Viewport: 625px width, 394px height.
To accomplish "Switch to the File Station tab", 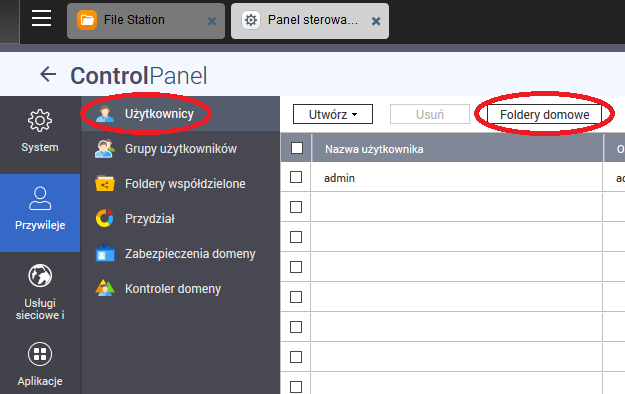I will pyautogui.click(x=146, y=21).
